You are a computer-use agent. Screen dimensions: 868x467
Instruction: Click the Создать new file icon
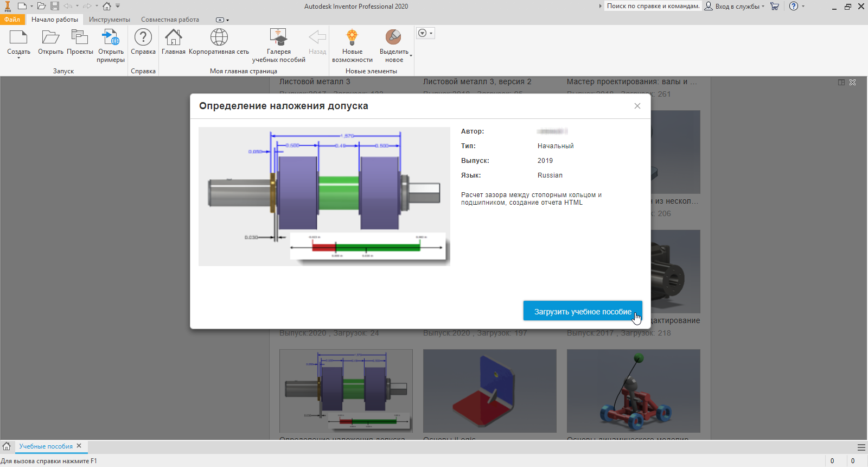point(18,37)
